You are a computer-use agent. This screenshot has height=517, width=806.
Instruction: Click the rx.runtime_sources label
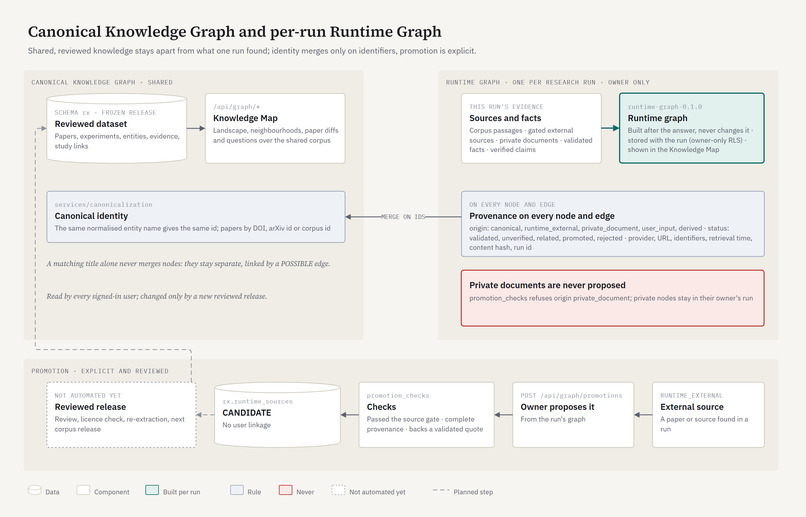(258, 401)
